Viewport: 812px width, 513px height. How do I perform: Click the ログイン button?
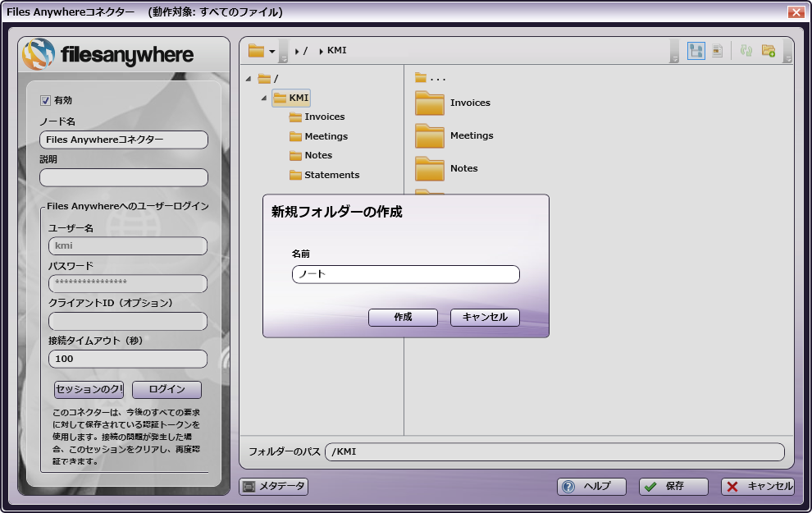(x=167, y=390)
